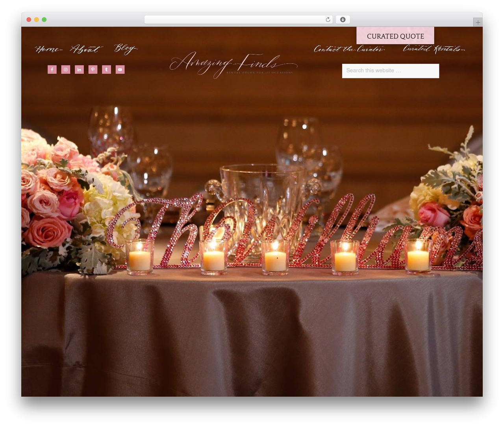Open the Pinterest social icon

93,70
